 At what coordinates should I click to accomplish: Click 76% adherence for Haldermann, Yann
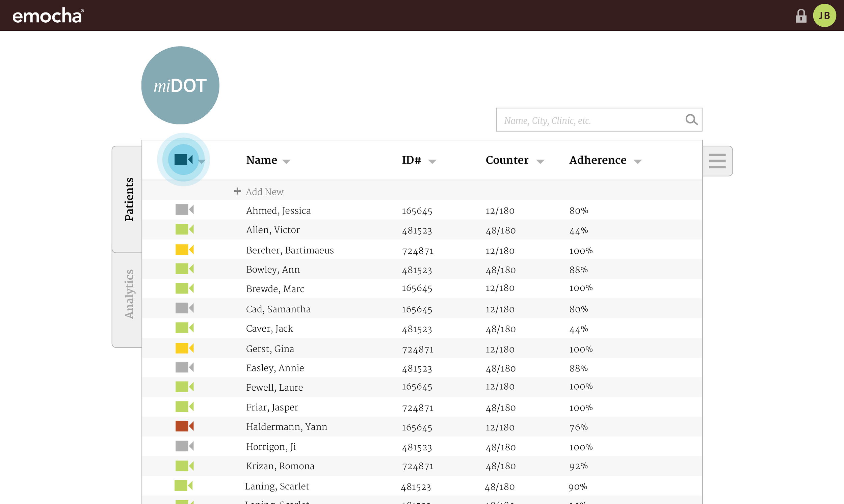[578, 427]
